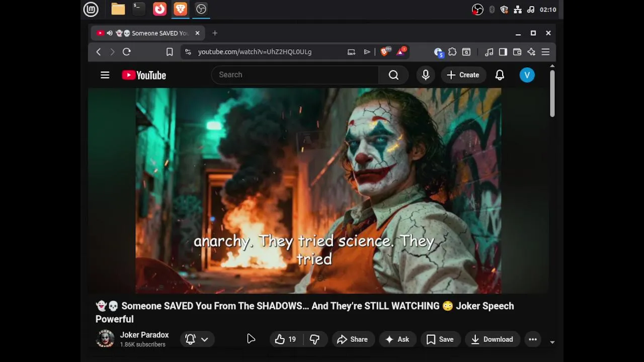Open the Joker Paradox channel name link
Image resolution: width=644 pixels, height=362 pixels.
coord(144,335)
